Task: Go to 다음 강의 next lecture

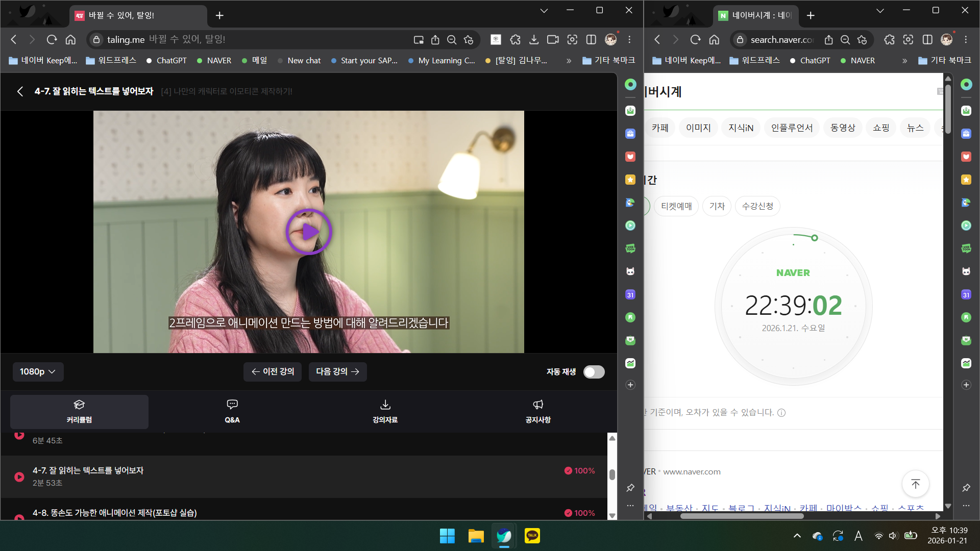Action: pyautogui.click(x=337, y=372)
